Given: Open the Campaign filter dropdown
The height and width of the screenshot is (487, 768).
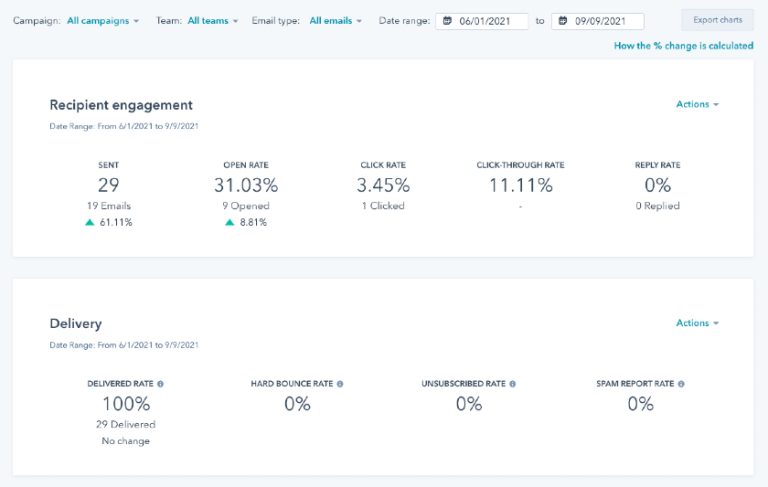Looking at the screenshot, I should coord(103,20).
